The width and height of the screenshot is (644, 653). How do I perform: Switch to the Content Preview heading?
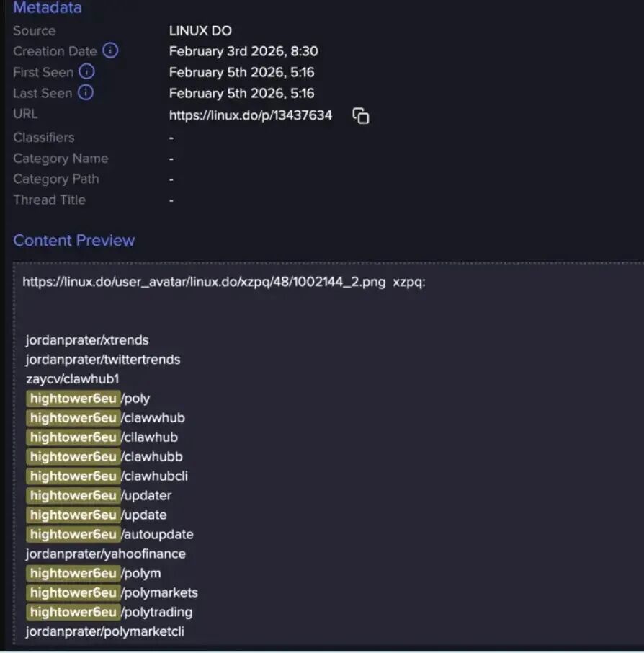(73, 240)
